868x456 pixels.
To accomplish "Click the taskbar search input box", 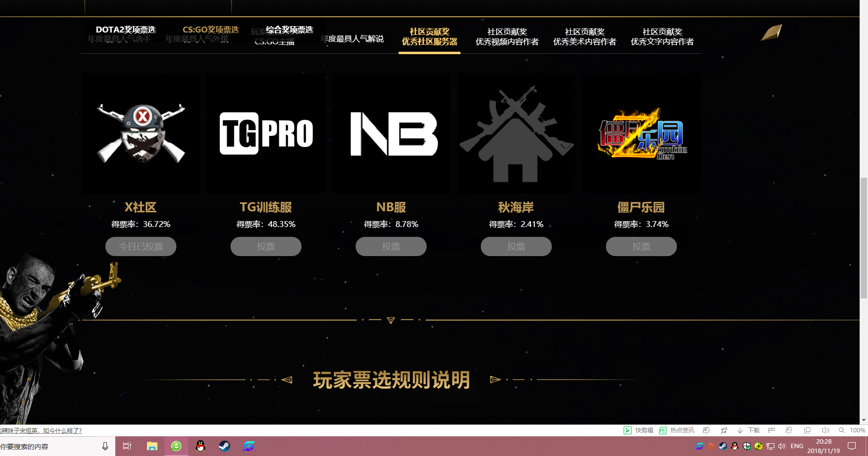I will pyautogui.click(x=49, y=446).
